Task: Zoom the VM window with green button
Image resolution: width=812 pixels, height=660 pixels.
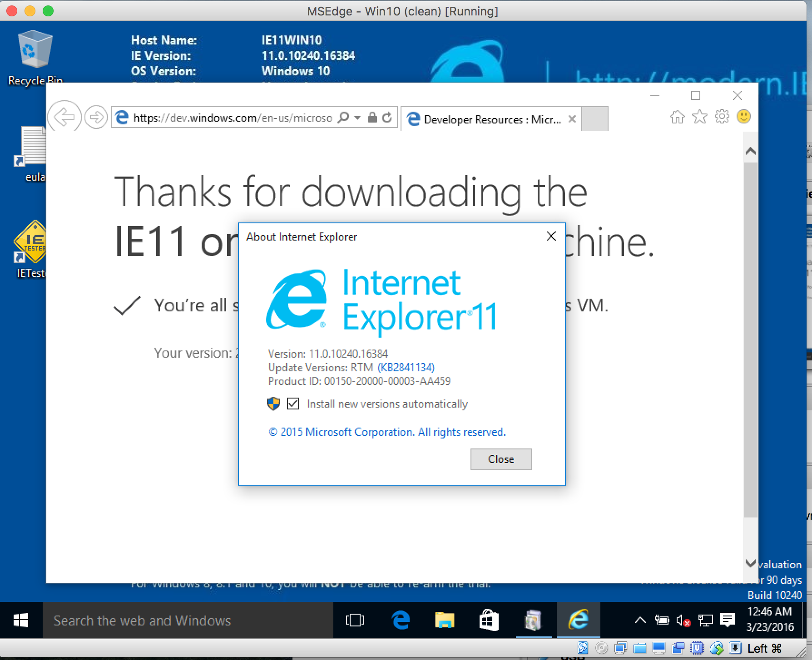Action: tap(48, 11)
